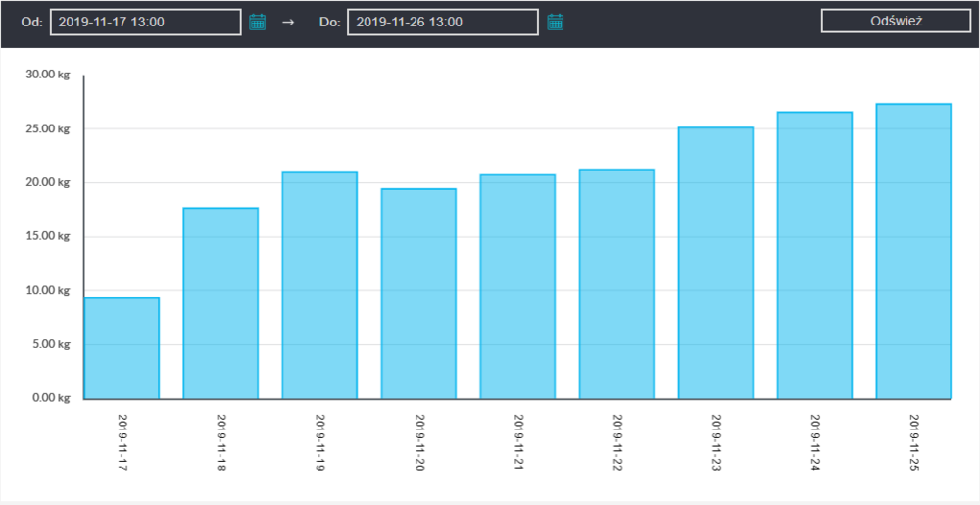
Task: Select the bar for 2019-11-18
Action: (220, 303)
